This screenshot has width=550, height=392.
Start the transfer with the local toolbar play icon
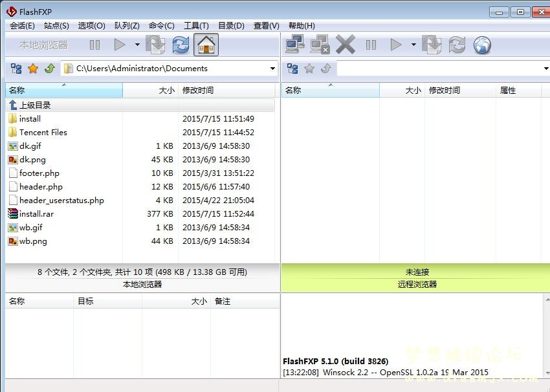pos(120,45)
